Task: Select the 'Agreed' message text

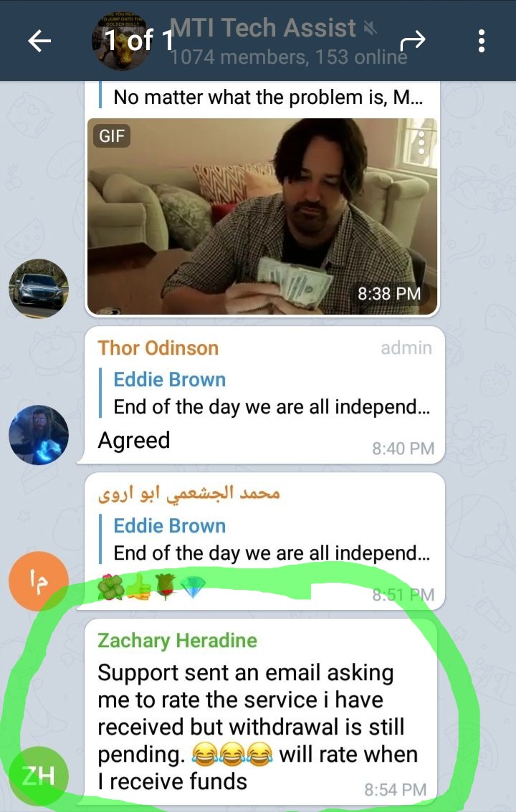Action: [134, 440]
